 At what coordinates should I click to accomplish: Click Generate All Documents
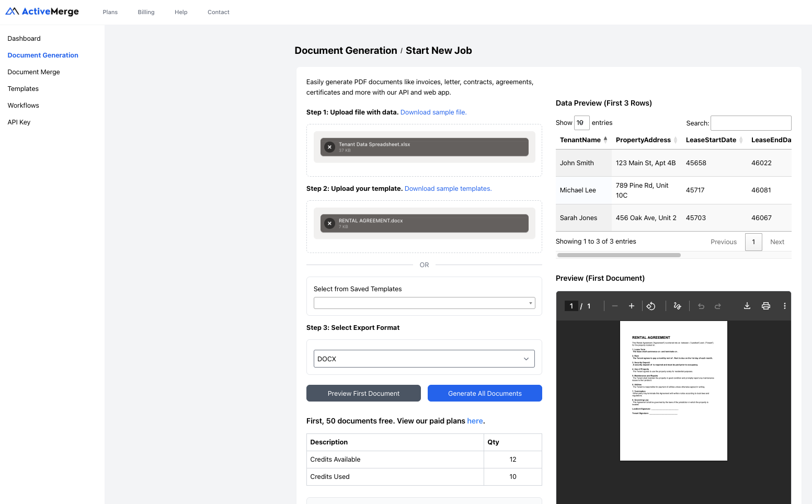(485, 393)
